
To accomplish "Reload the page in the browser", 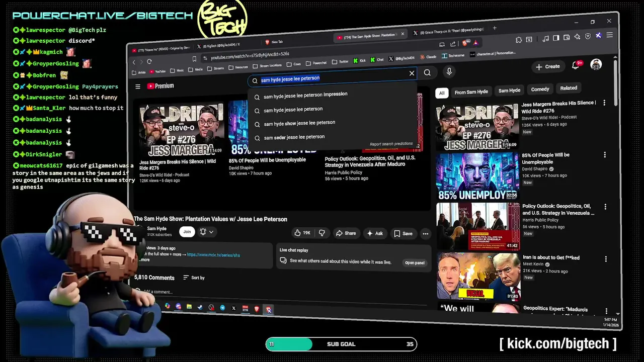I will tap(149, 62).
